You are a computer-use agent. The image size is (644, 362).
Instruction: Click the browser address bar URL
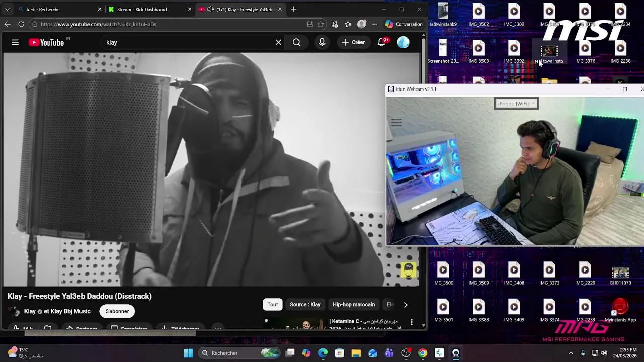99,24
